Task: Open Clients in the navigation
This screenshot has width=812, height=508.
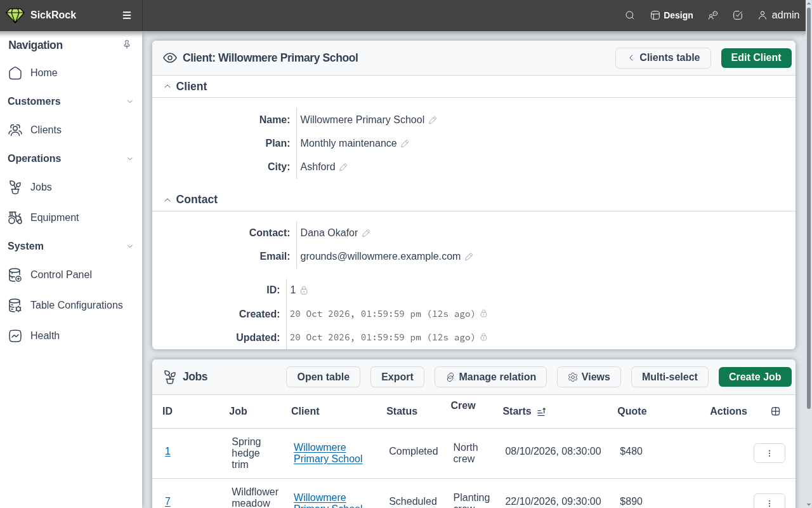Action: coord(71,130)
